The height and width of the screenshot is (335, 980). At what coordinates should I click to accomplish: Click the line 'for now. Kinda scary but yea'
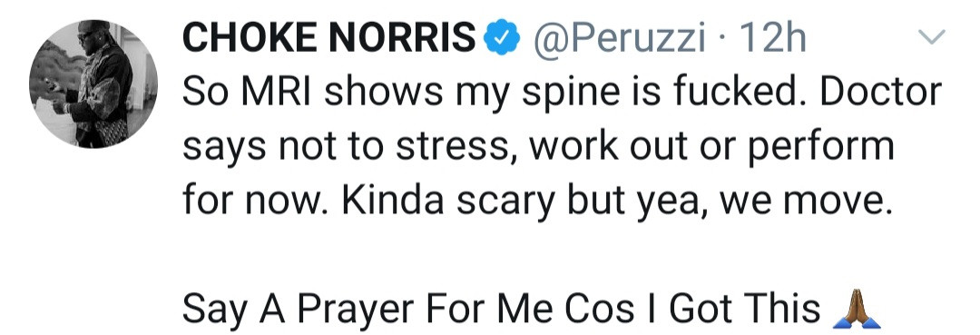pyautogui.click(x=535, y=202)
